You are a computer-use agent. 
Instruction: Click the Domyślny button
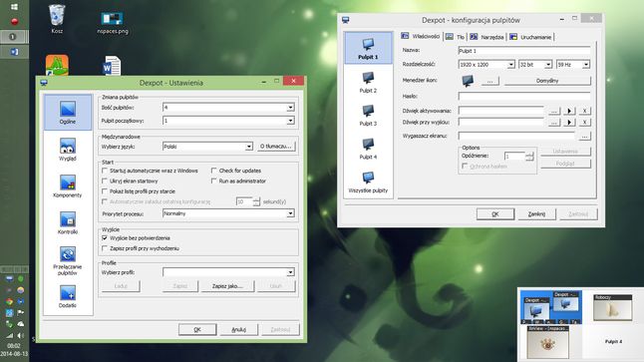547,81
